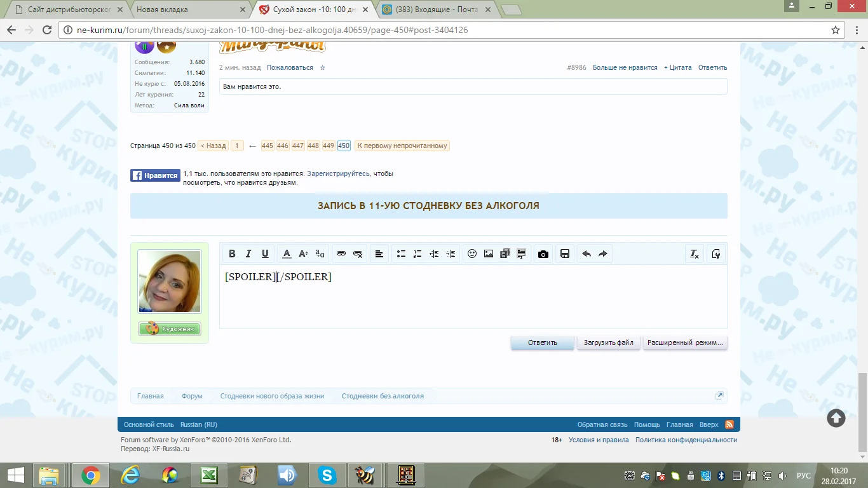This screenshot has height=488, width=868.
Task: Open the Форум breadcrumb
Action: tap(192, 396)
